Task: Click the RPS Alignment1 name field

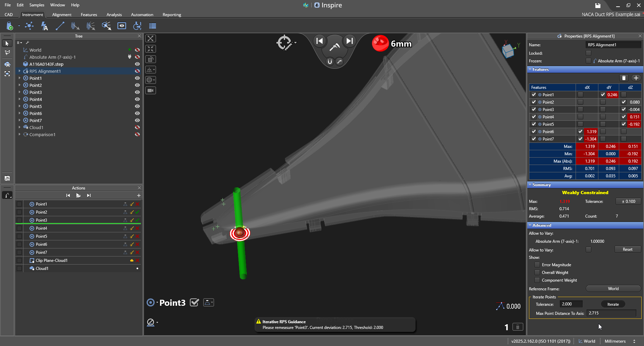Action: point(613,45)
